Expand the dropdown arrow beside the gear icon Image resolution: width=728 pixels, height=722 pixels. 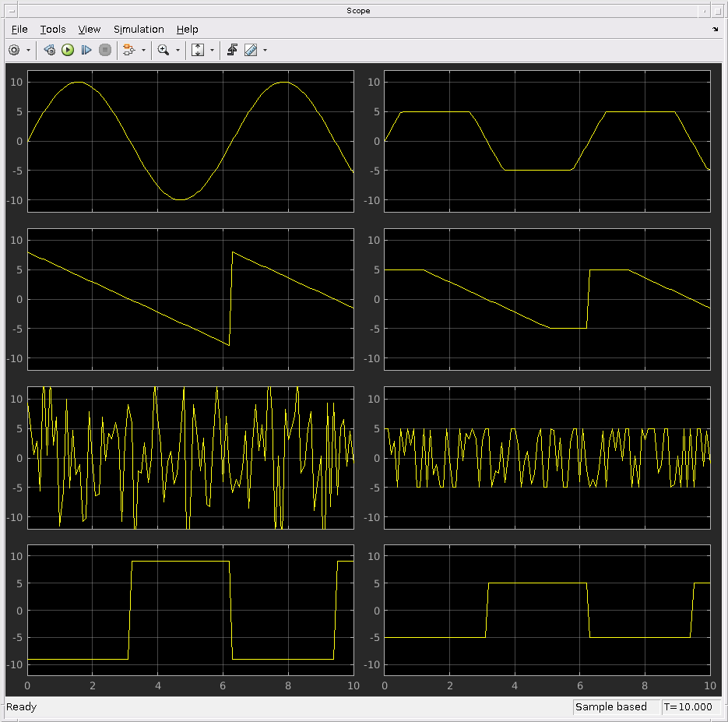29,50
